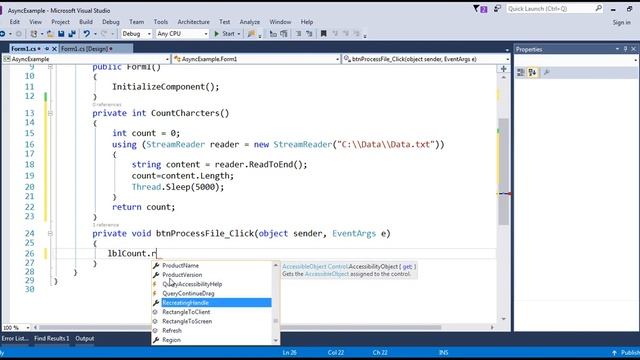Open the btnProcessFile_Click member dropdown
The height and width of the screenshot is (360, 640).
tap(426, 59)
